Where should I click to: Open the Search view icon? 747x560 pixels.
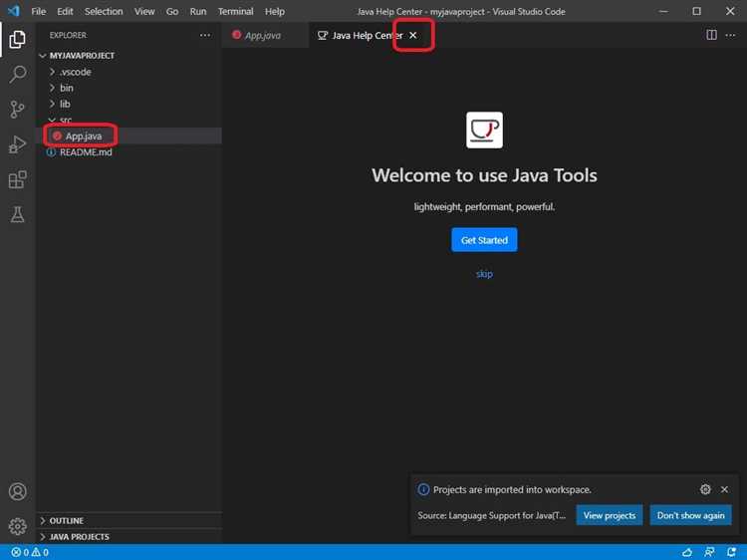pyautogui.click(x=17, y=75)
